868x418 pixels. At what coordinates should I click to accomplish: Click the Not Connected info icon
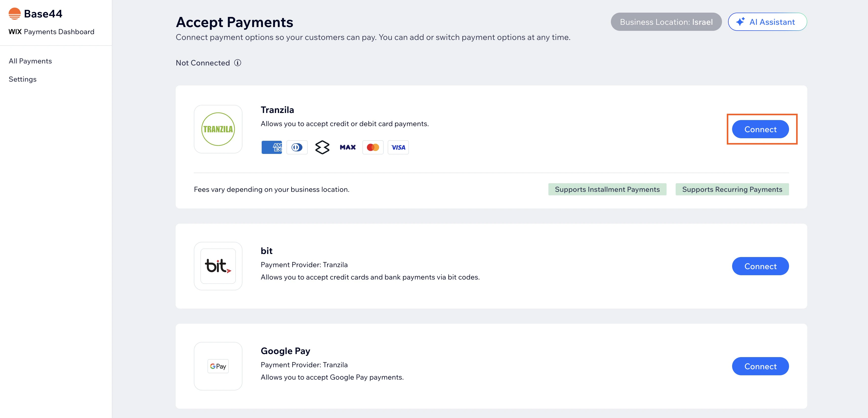tap(238, 63)
